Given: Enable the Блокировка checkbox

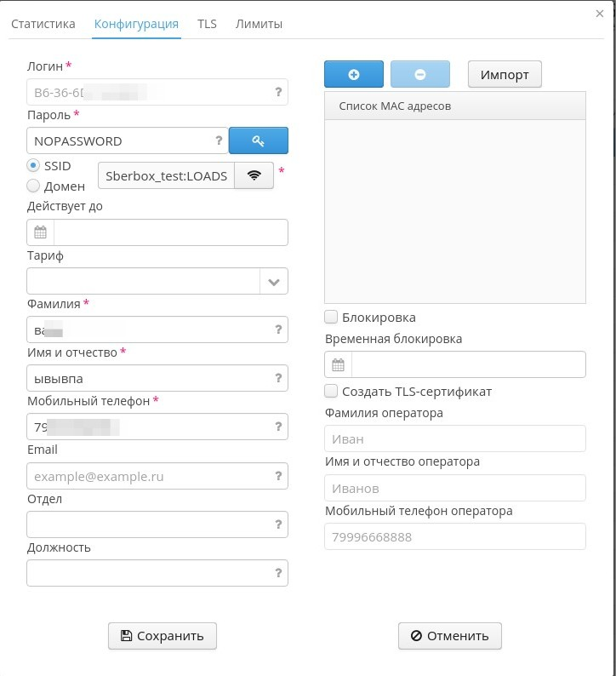Looking at the screenshot, I should [x=331, y=318].
